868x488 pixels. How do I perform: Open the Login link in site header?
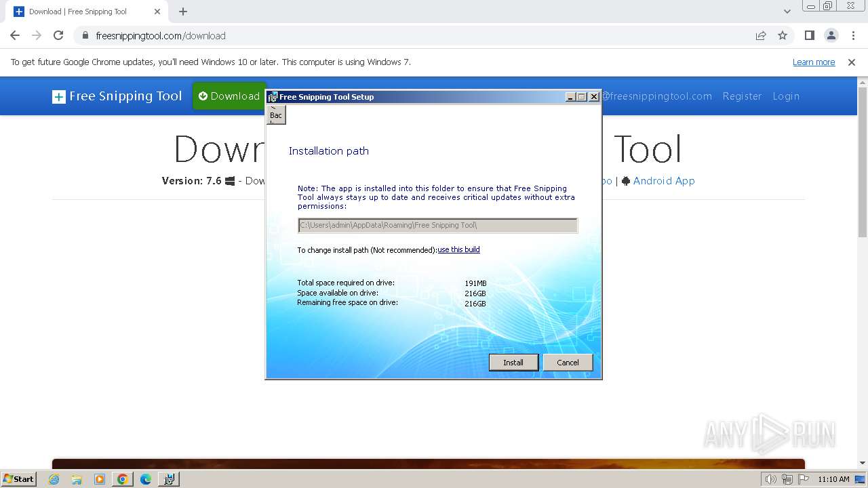coord(786,96)
